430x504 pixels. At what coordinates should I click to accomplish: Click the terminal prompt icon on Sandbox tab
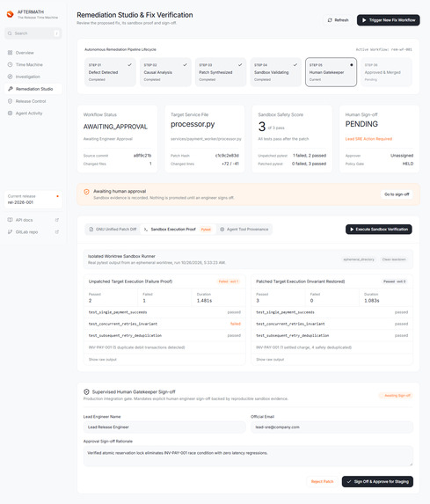[x=146, y=230]
